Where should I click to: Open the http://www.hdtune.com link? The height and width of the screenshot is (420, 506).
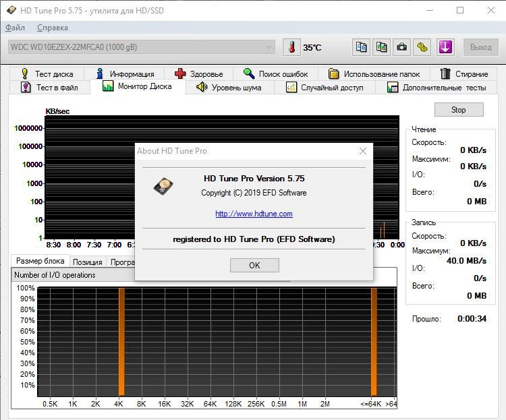coord(254,214)
